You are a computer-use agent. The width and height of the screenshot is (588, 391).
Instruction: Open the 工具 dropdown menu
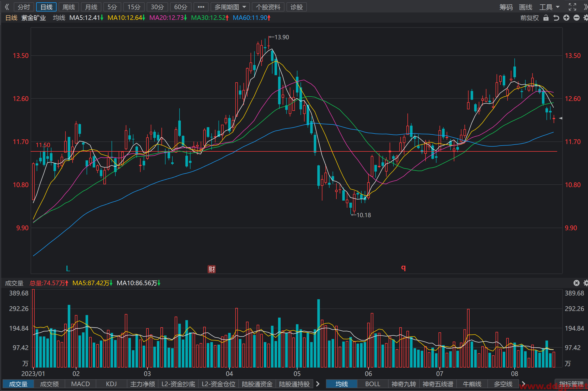(x=549, y=7)
